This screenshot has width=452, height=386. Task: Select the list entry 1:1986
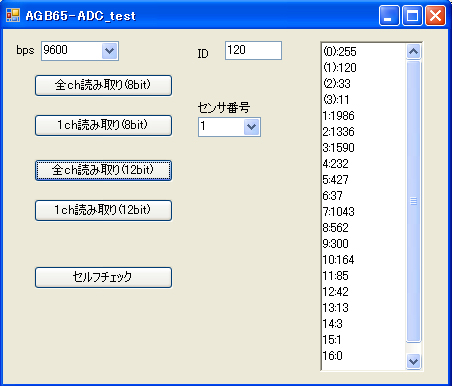364,116
